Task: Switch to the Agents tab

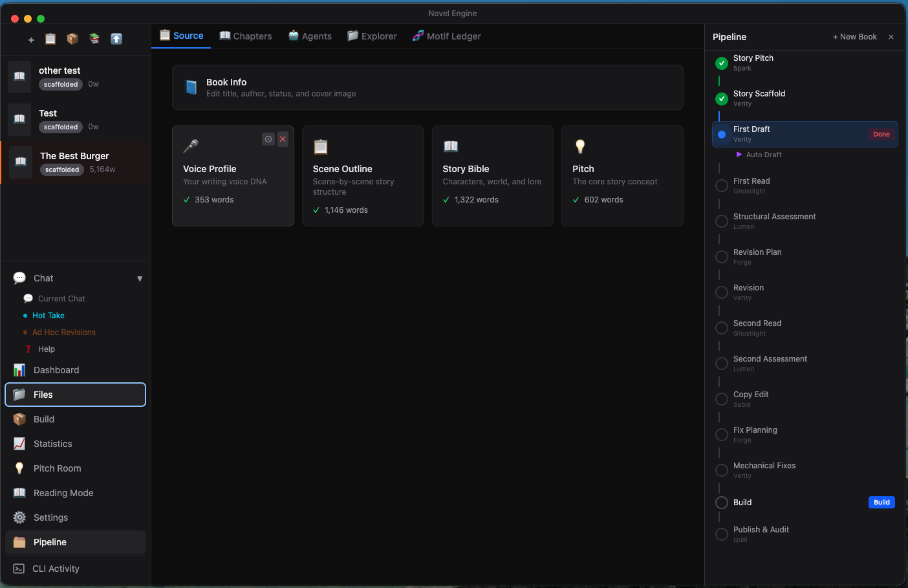Action: pos(310,36)
